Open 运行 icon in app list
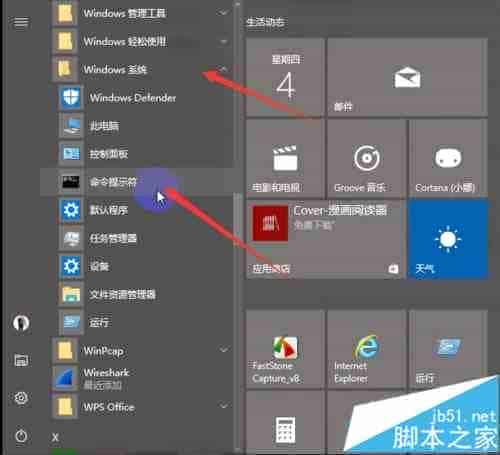The image size is (500, 455). pos(70,322)
